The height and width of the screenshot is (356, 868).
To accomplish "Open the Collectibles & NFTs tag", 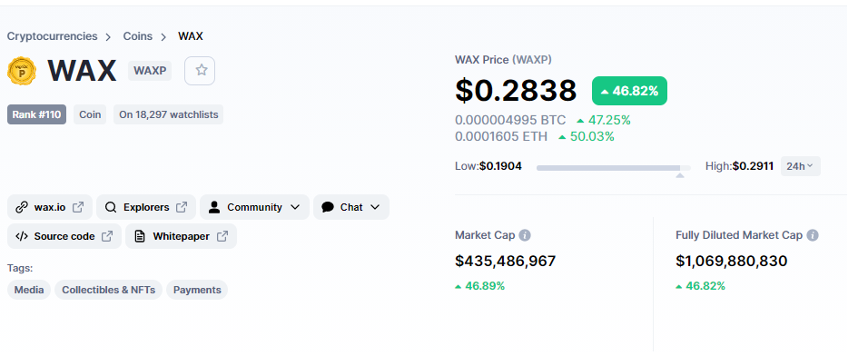I will coord(109,290).
